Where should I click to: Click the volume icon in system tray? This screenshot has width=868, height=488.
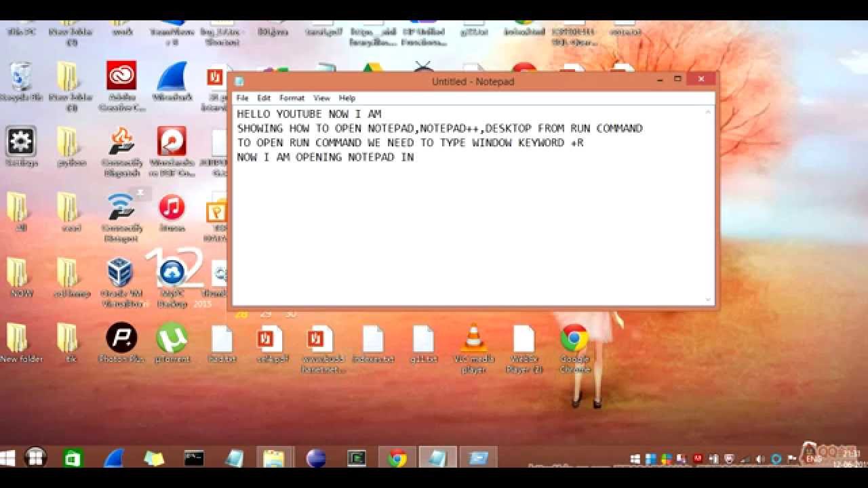pos(759,459)
